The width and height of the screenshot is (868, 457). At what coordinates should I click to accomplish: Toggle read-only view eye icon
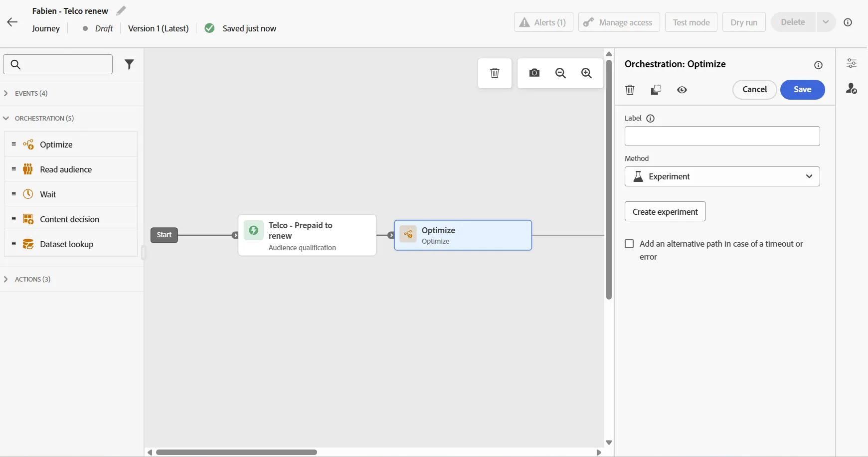682,90
